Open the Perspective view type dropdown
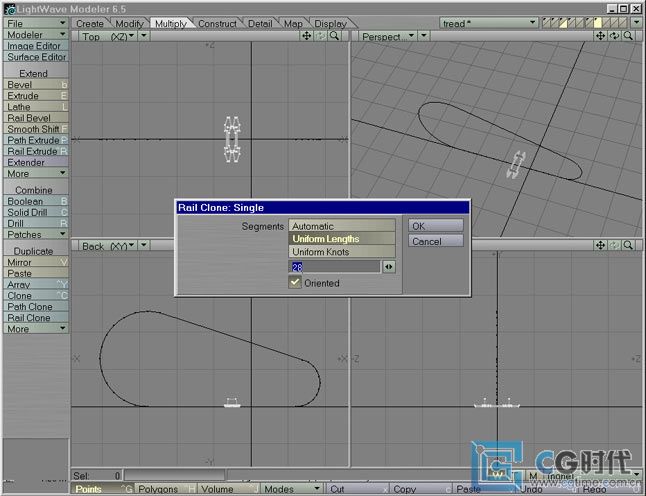This screenshot has width=646, height=496. [x=388, y=36]
